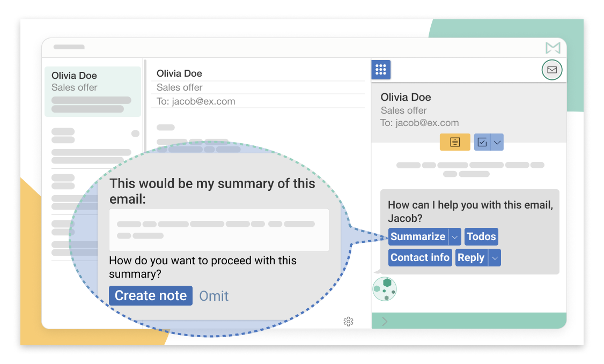Click the envelope mail icon in circle
This screenshot has height=364, width=604.
[552, 70]
